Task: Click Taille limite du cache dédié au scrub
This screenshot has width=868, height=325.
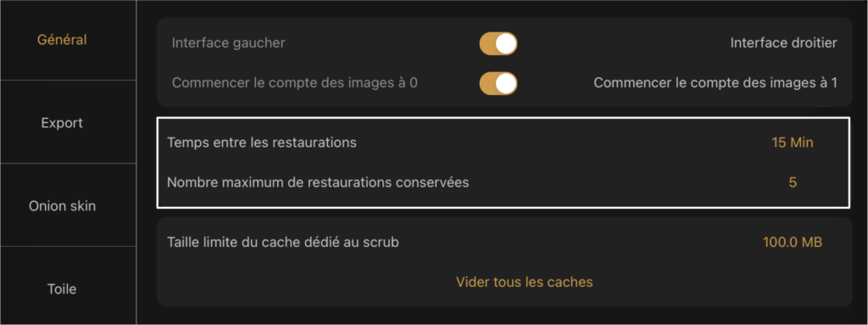Action: tap(283, 242)
